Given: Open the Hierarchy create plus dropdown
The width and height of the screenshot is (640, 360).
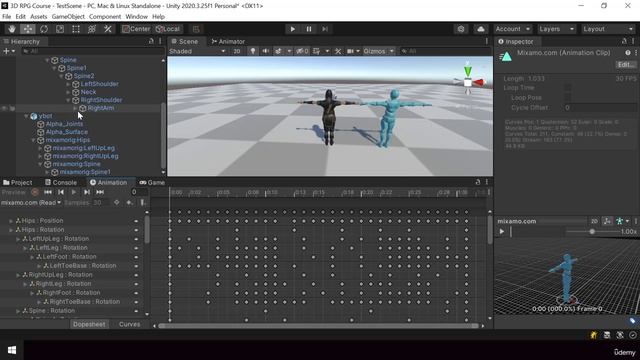Looking at the screenshot, I should (x=9, y=51).
